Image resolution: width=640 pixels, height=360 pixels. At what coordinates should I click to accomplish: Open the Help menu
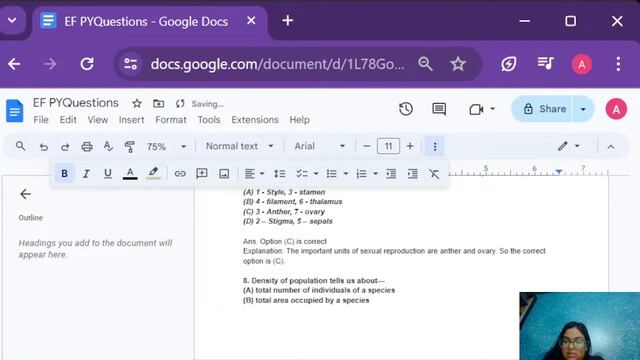tap(299, 120)
